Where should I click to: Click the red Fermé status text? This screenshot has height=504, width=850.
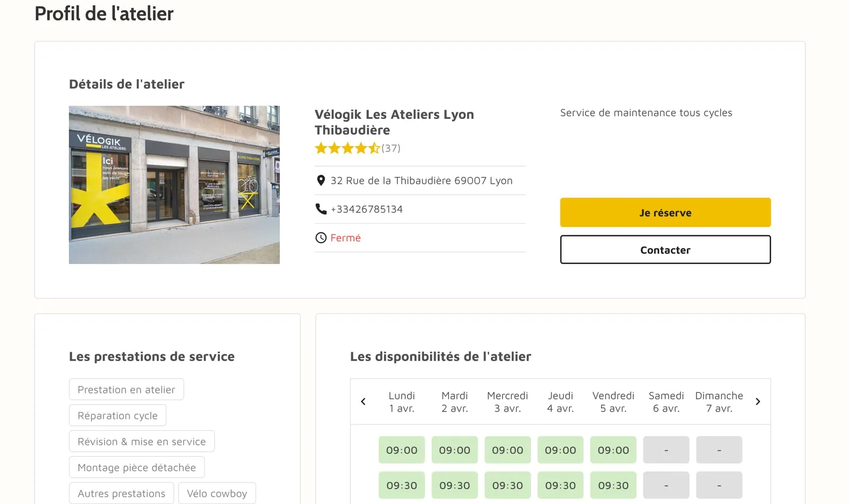click(345, 238)
